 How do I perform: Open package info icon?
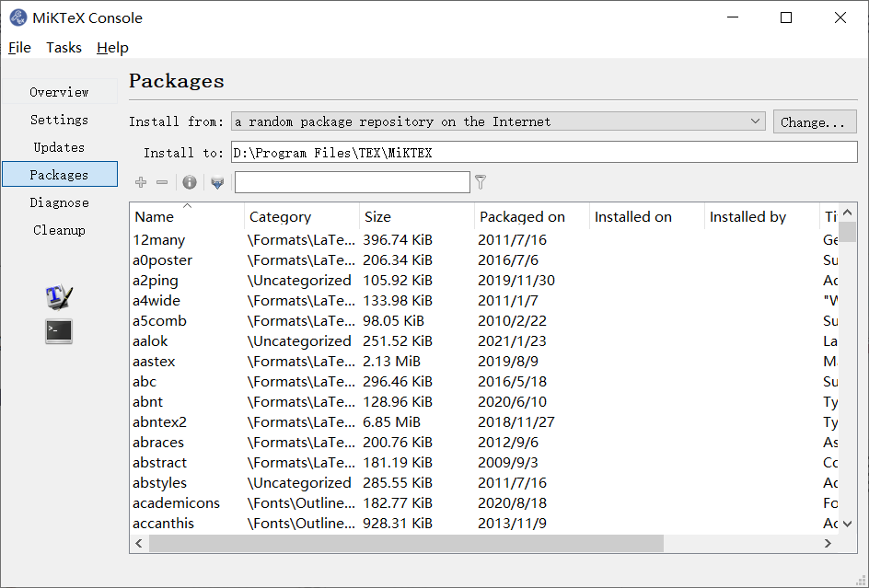point(190,182)
